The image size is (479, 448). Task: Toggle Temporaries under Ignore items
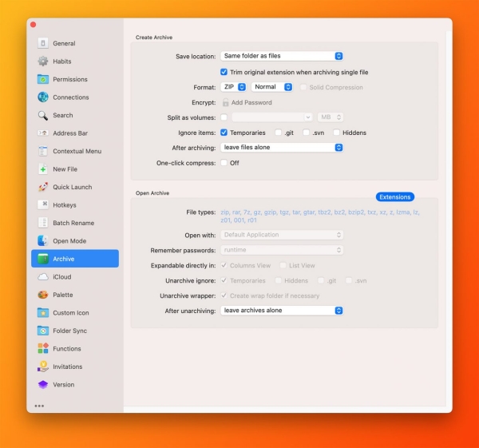point(224,133)
